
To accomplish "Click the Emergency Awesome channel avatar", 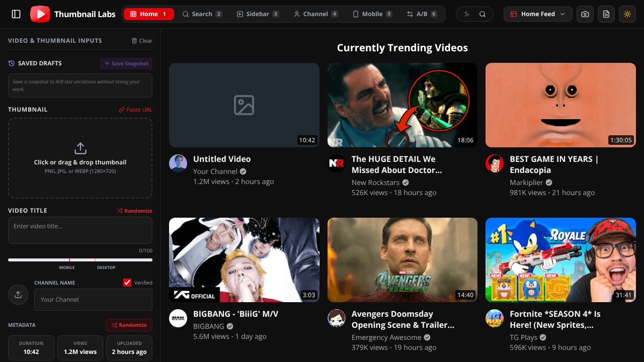I will pos(337,318).
